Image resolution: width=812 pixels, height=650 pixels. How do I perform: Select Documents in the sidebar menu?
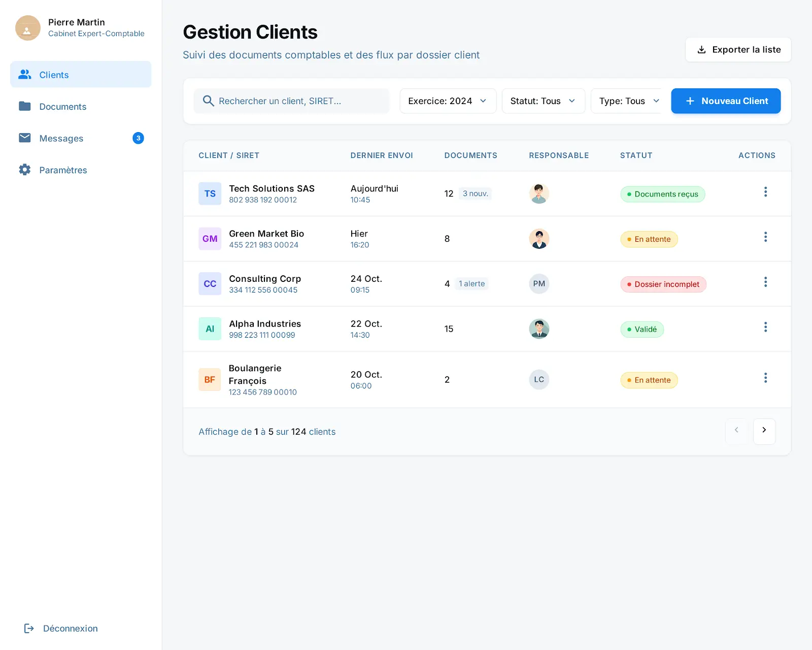click(63, 106)
